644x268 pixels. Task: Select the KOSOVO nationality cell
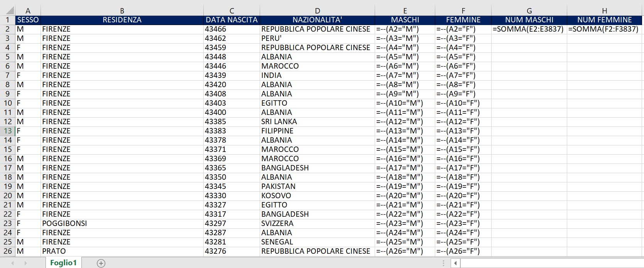click(x=317, y=196)
